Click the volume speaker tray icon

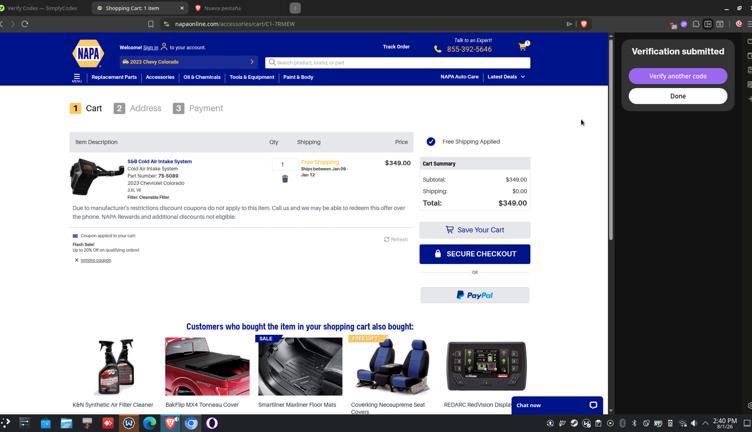(693, 423)
